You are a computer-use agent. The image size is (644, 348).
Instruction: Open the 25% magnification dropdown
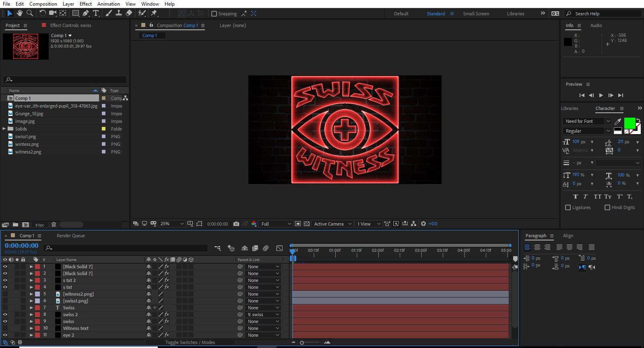click(172, 224)
